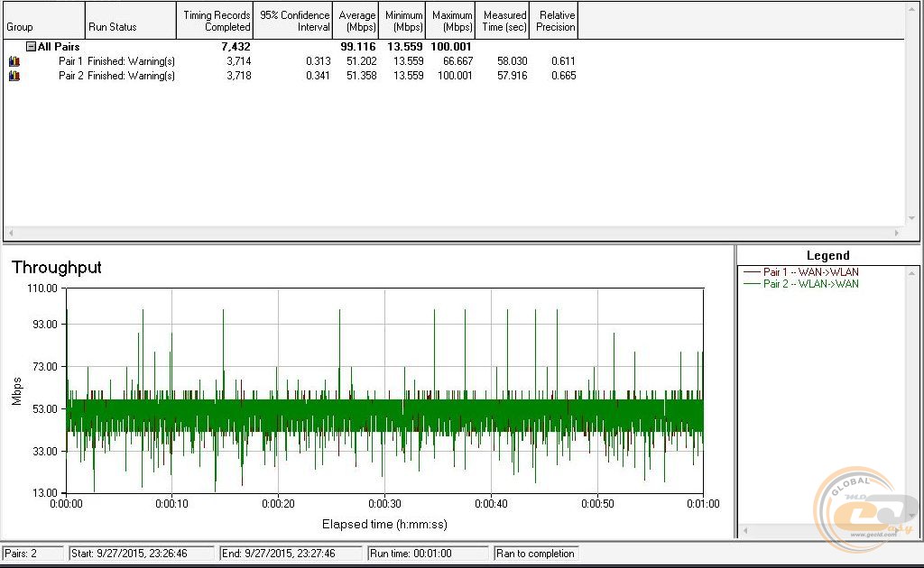The width and height of the screenshot is (924, 568).
Task: Click the Elapsed time (h:mm:ss) axis label
Action: (384, 525)
